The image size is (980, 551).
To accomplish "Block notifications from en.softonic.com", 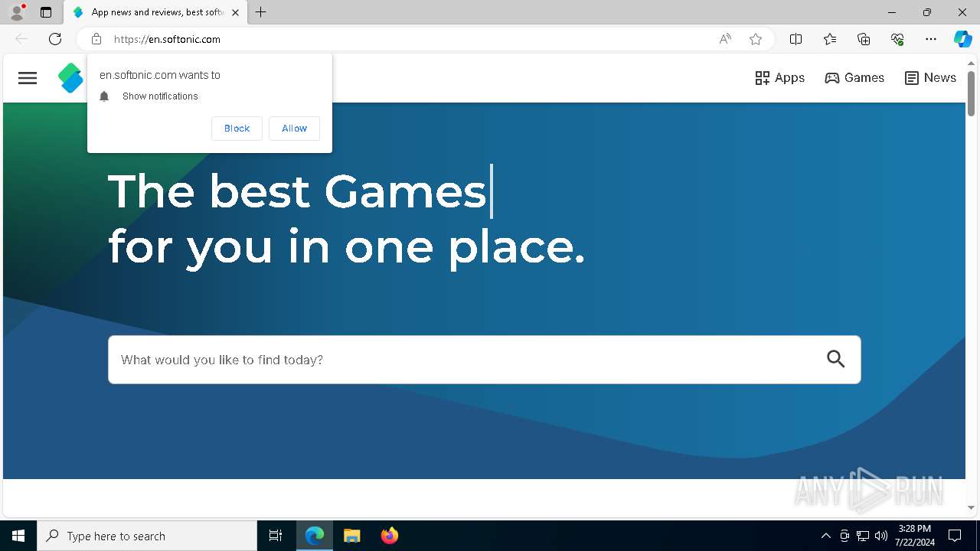I will (237, 129).
